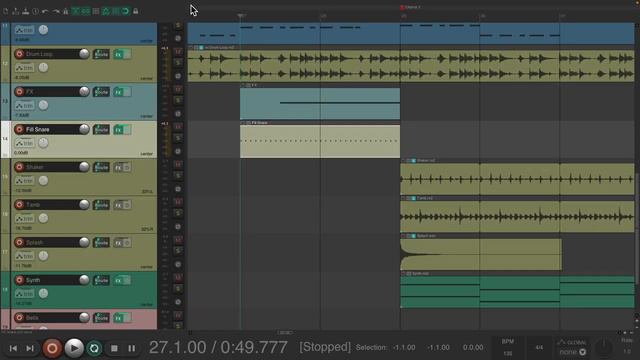Open the trim envelope menu on Synth track

pos(24,294)
